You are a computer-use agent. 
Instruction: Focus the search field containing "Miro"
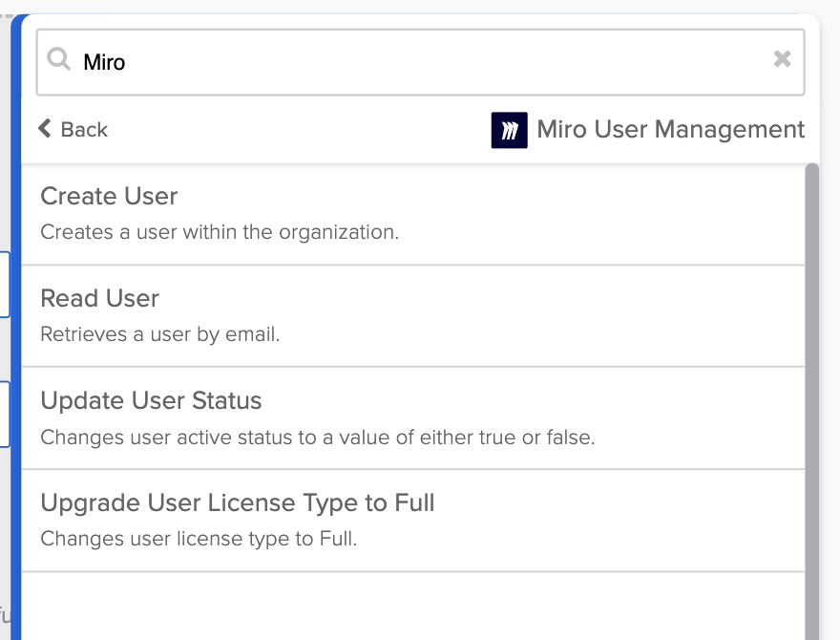(x=420, y=62)
